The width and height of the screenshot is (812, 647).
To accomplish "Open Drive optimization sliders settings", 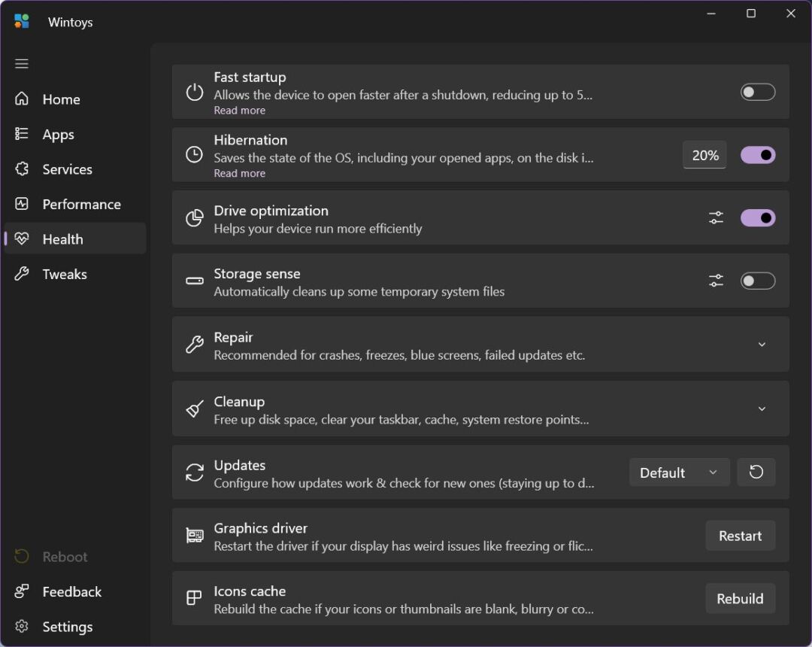I will click(x=717, y=218).
